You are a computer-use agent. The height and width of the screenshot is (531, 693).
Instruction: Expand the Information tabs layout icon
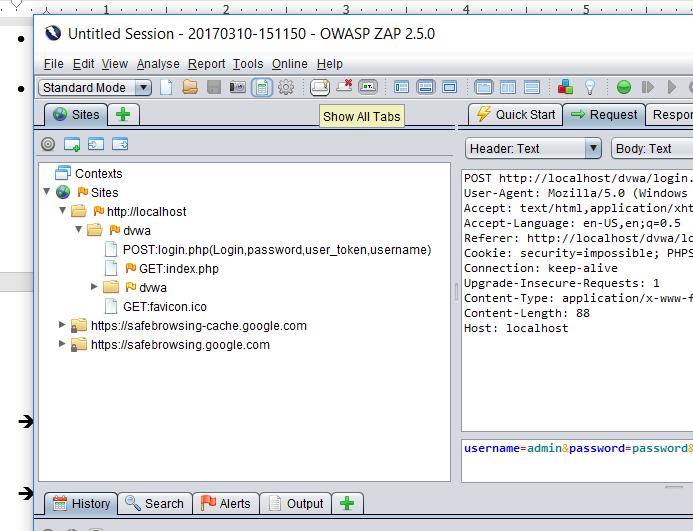coord(425,87)
